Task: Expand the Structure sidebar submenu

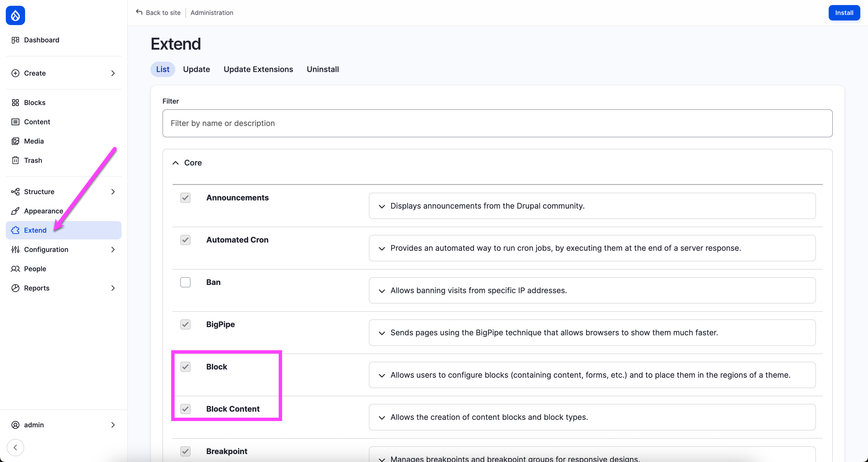Action: coord(113,191)
